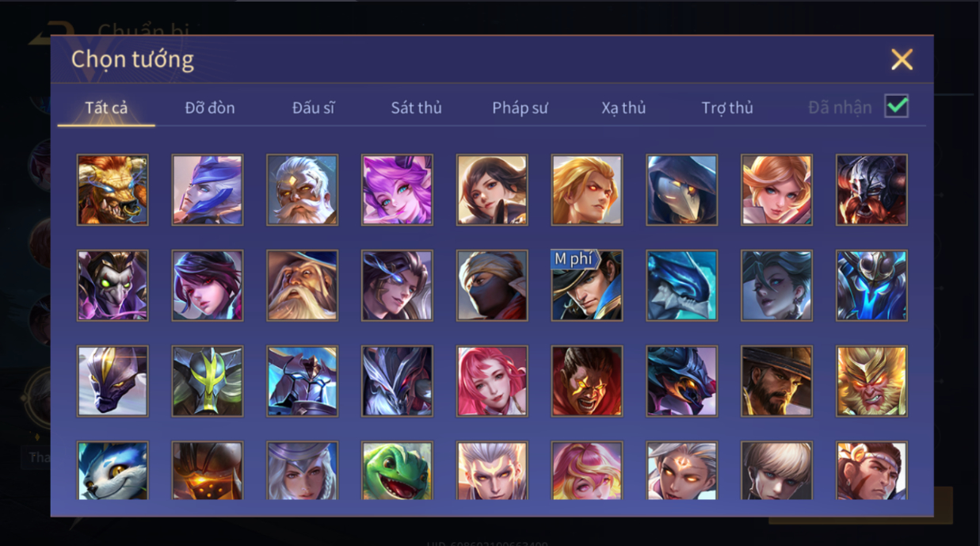Switch to the 'Đỡ đòn' tab
The height and width of the screenshot is (546, 980).
210,108
